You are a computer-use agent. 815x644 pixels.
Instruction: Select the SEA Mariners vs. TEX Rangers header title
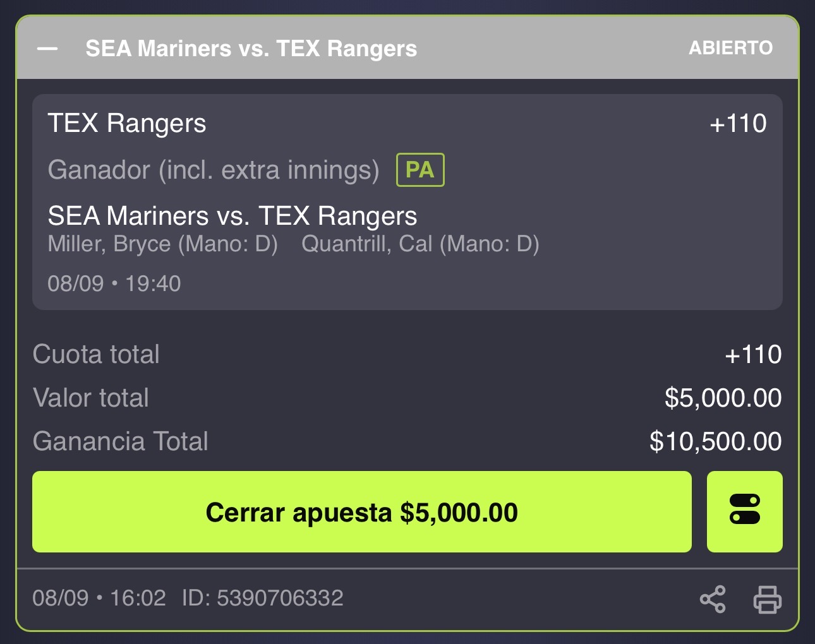(x=251, y=49)
